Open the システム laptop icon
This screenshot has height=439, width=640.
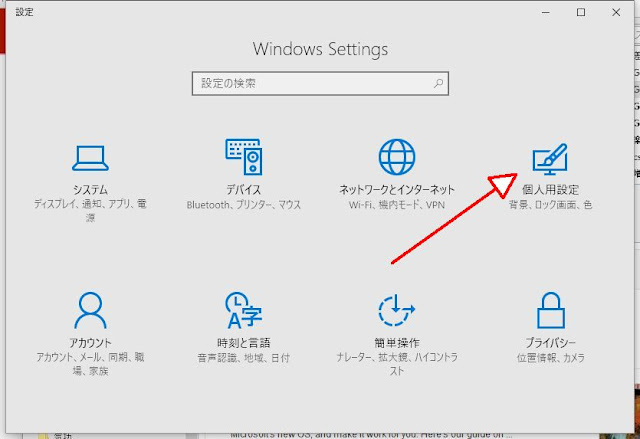tap(90, 158)
